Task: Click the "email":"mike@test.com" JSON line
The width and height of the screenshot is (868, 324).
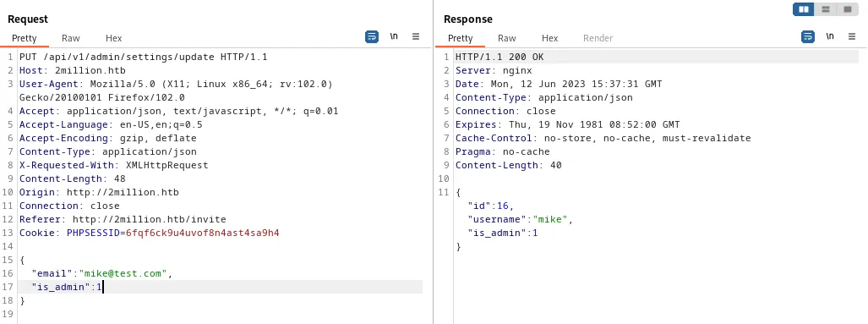Action: [102, 273]
